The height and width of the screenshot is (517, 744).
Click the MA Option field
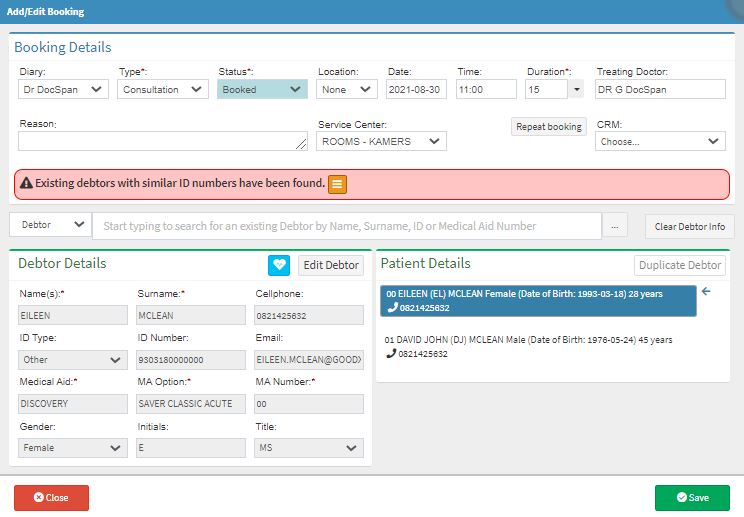191,404
